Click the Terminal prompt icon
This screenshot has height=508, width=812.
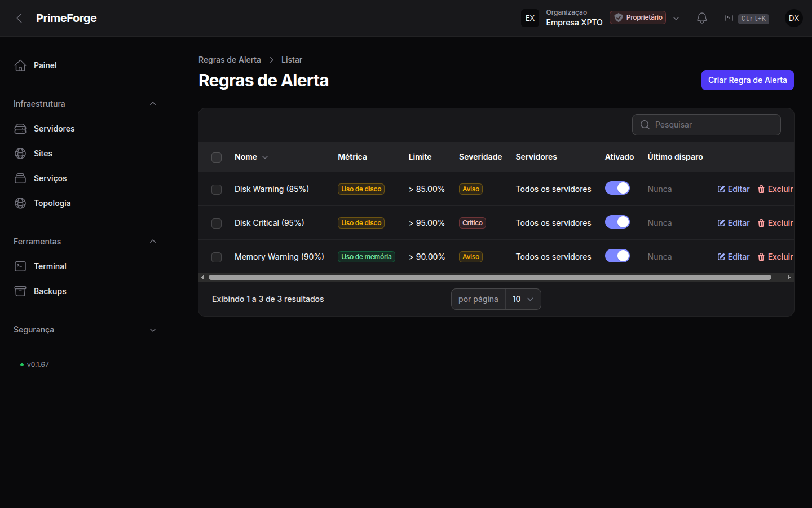click(20, 266)
